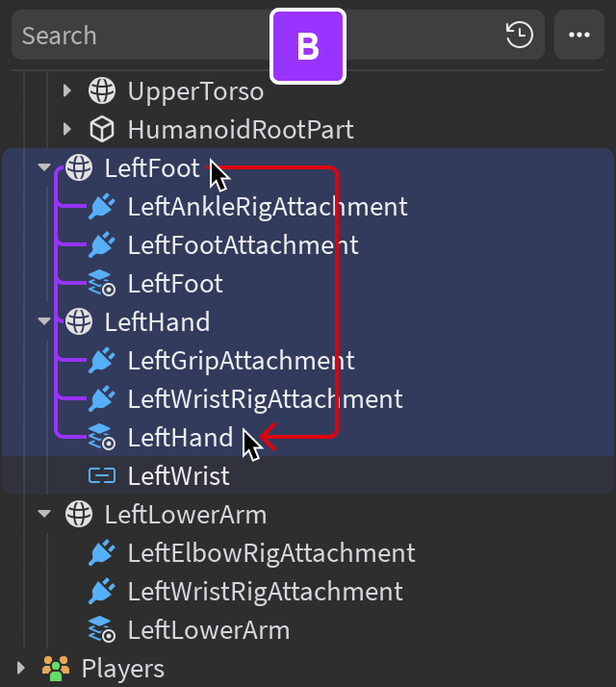Collapse the LeftFoot mesh part node
The width and height of the screenshot is (616, 687).
43,167
